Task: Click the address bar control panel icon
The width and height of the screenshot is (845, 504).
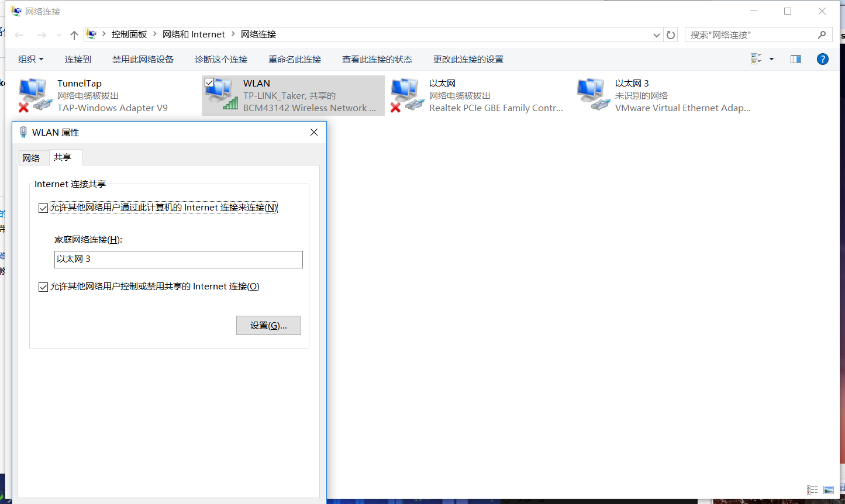Action: pyautogui.click(x=91, y=34)
